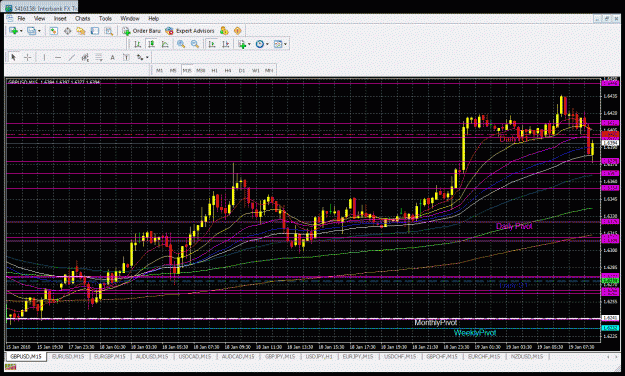Switch to the H4 timeframe

pyautogui.click(x=228, y=71)
